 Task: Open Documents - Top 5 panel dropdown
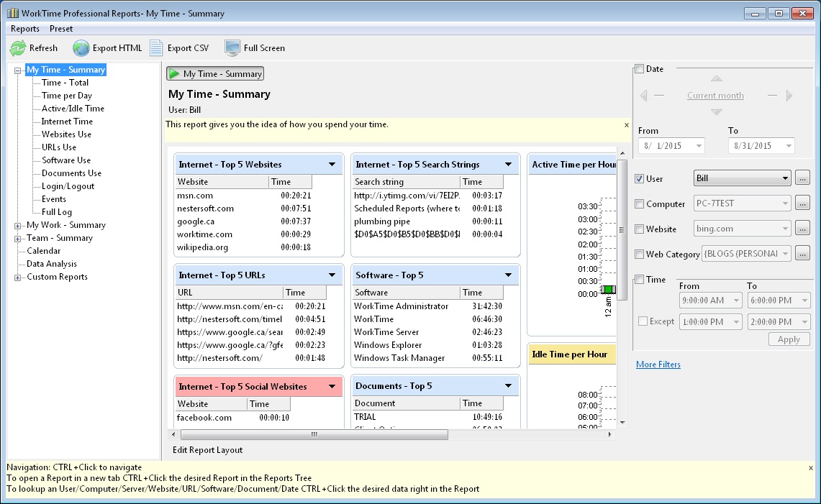(509, 385)
